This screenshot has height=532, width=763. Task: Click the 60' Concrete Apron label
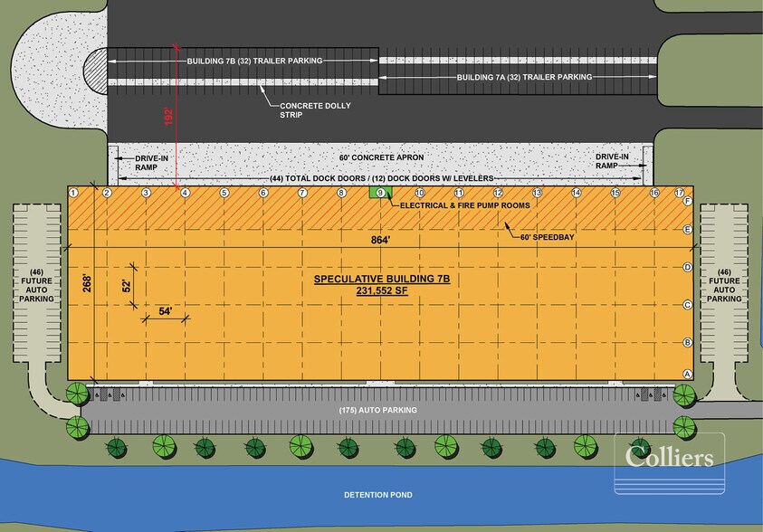381,157
